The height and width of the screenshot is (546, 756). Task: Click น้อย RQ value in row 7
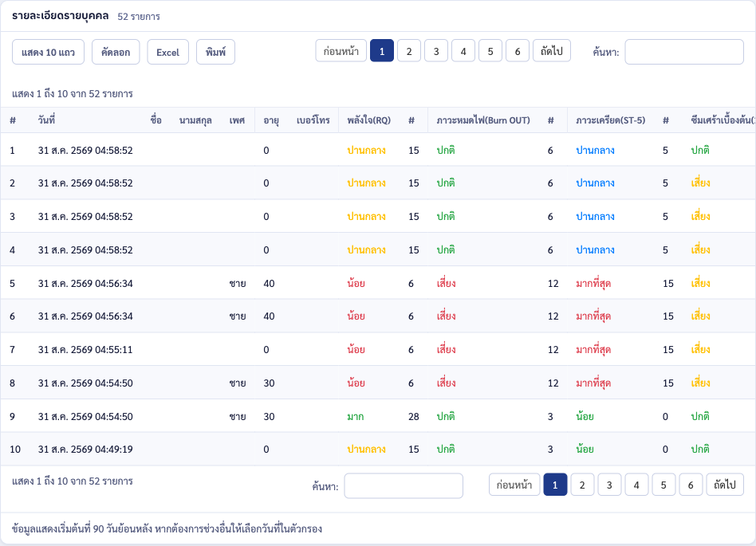pyautogui.click(x=356, y=349)
